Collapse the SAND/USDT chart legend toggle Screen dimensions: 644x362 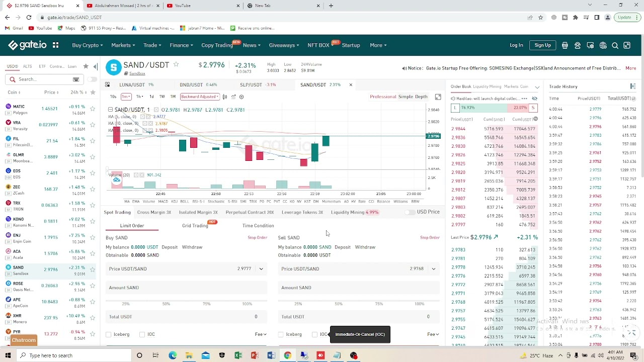pos(110,110)
